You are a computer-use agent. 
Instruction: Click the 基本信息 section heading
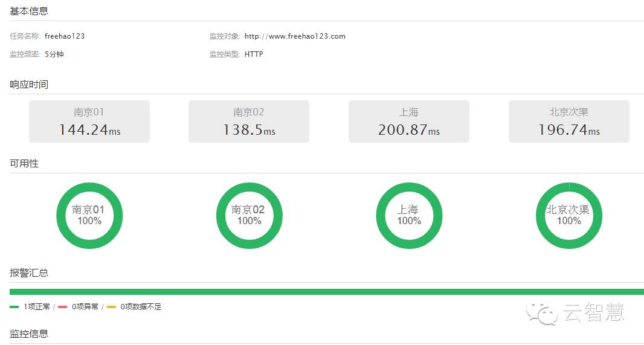coord(29,11)
